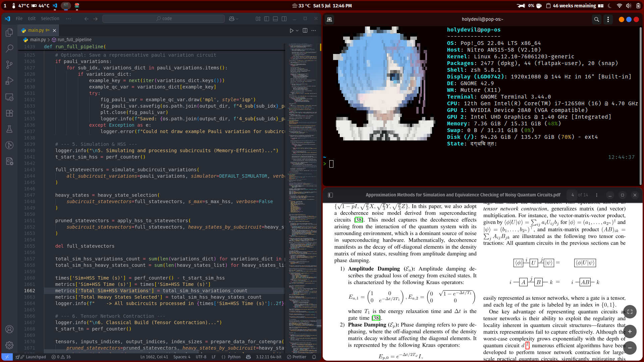Image resolution: width=644 pixels, height=362 pixels.
Task: Open the Selection menu in VS Code
Action: coord(50,19)
